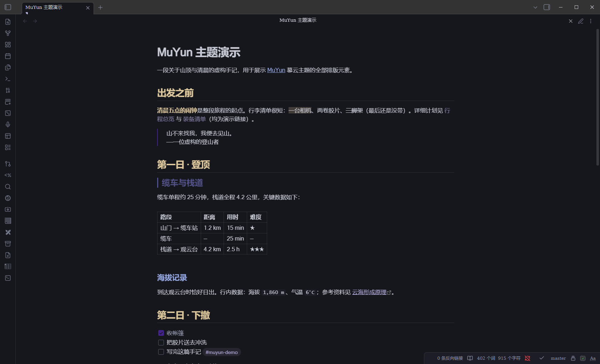Click the download-to-tray ribbon icon
The width and height of the screenshot is (600, 364).
[8, 209]
